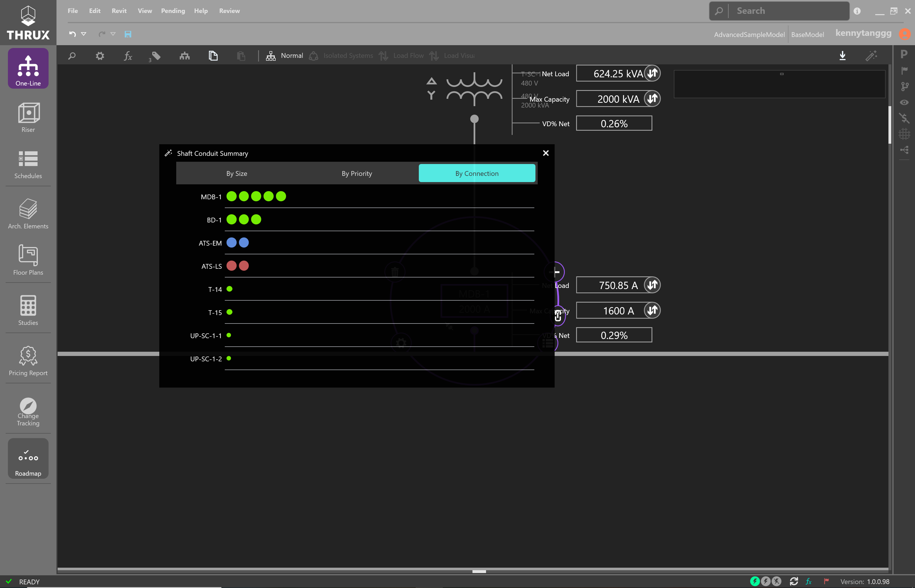Select the By Priority tab
The height and width of the screenshot is (588, 915).
point(357,173)
